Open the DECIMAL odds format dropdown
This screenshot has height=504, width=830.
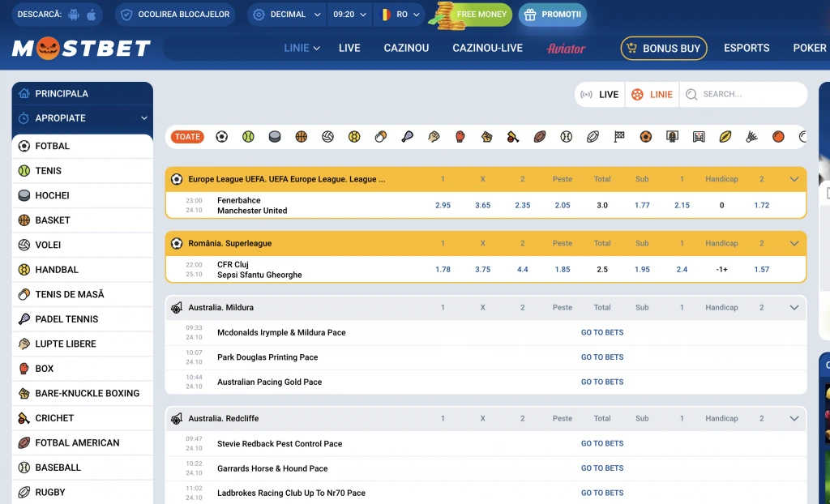click(x=287, y=15)
